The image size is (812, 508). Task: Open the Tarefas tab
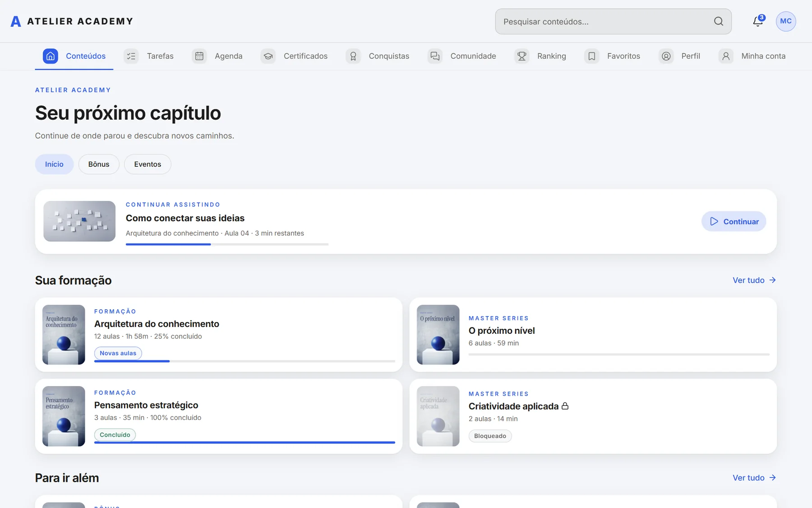[149, 56]
